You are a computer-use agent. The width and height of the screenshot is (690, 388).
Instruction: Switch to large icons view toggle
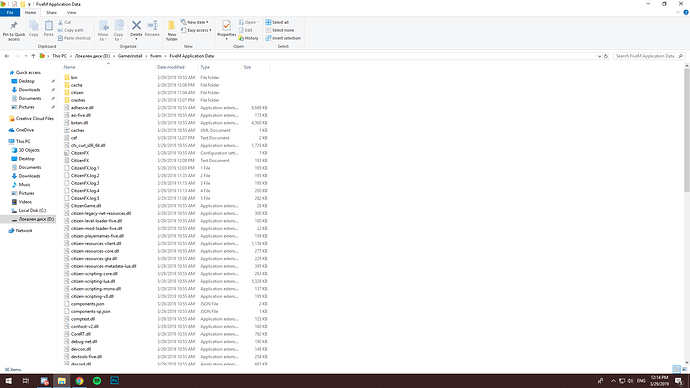tap(684, 369)
